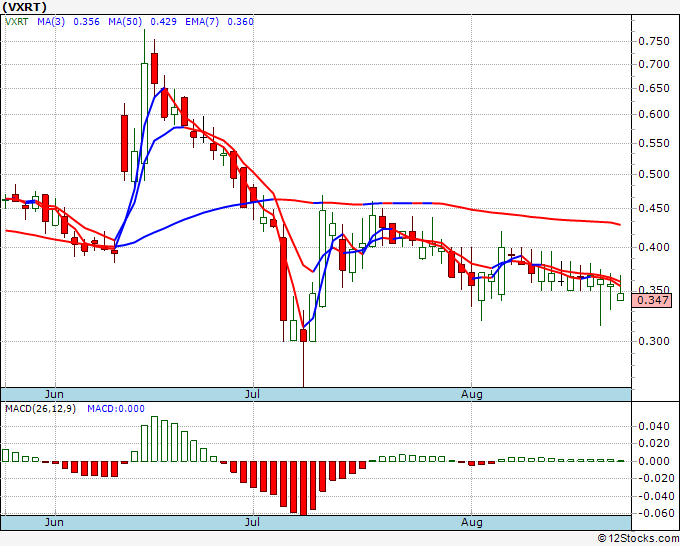680x546 pixels.
Task: Click the 0.600 price axis label
Action: coord(654,114)
